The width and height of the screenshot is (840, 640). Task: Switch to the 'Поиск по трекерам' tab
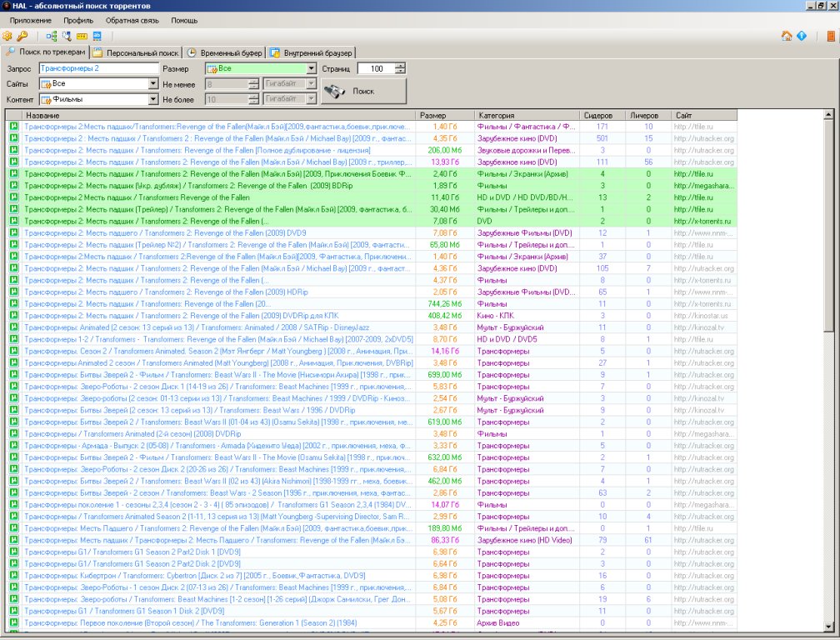coord(46,52)
